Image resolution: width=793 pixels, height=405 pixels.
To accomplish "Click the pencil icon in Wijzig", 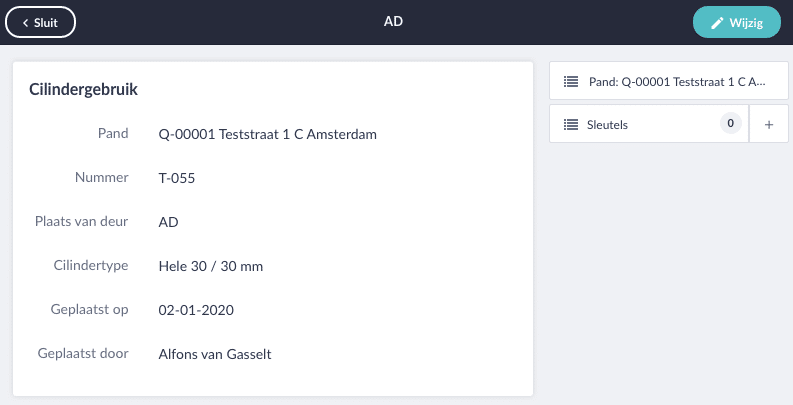I will (717, 23).
